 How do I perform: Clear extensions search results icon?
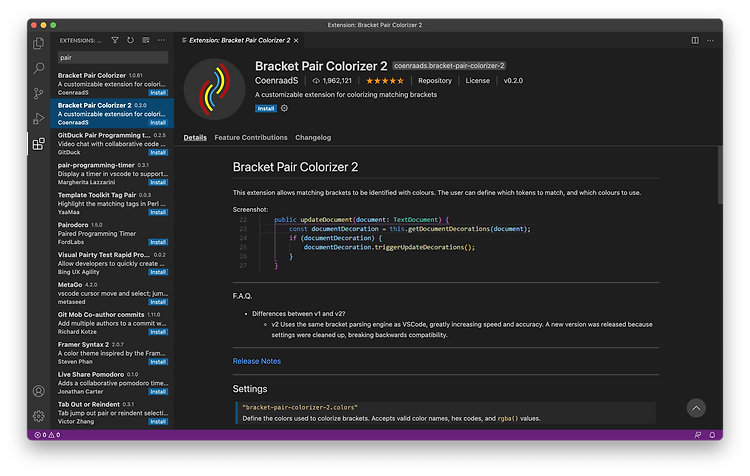tap(146, 40)
